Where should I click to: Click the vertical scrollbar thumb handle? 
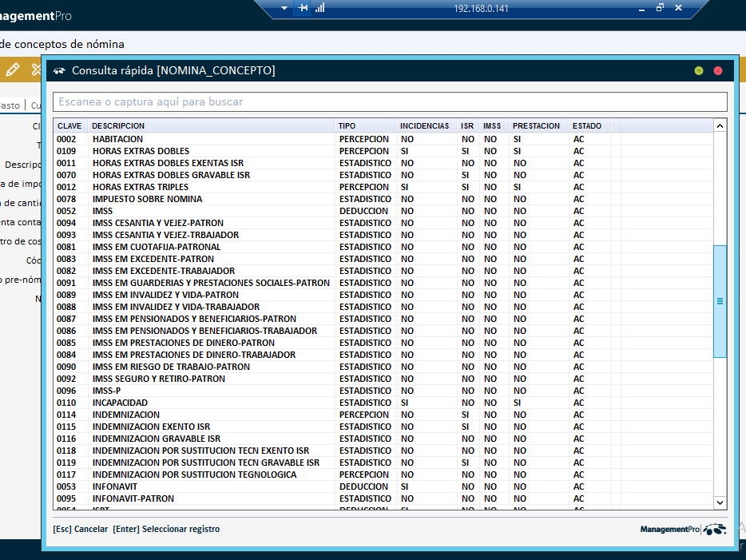click(720, 301)
